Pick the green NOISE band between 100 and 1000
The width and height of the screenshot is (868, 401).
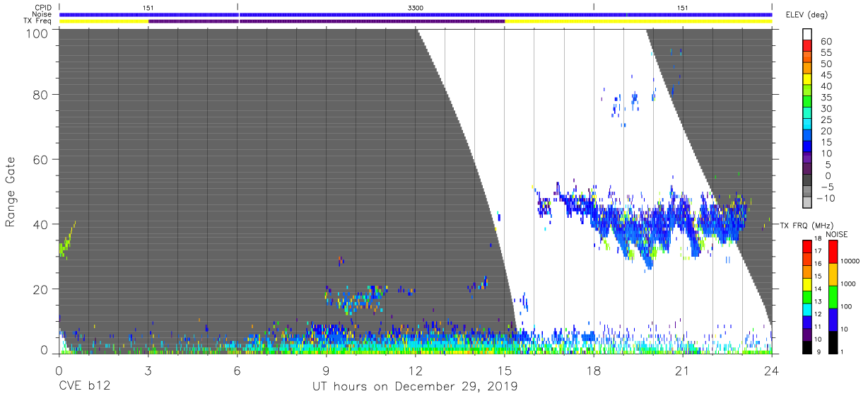click(833, 297)
